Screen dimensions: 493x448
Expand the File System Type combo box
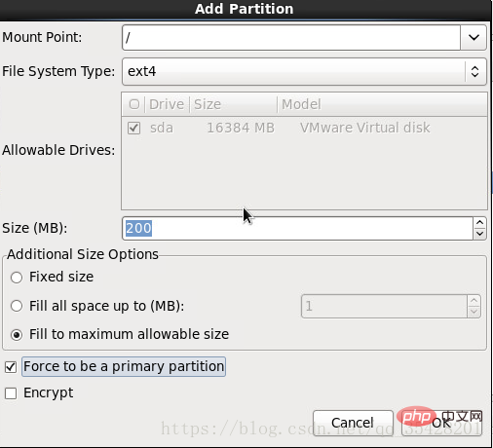coord(304,72)
